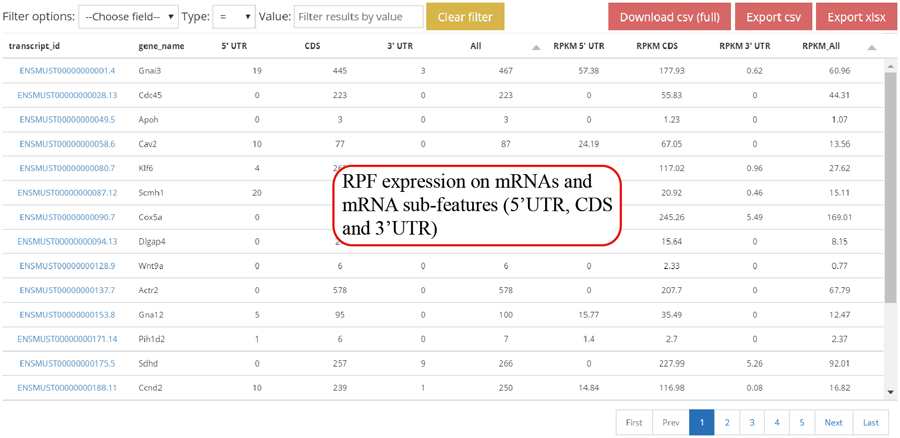Click the All column sort arrow
This screenshot has height=438, width=900.
click(x=535, y=47)
